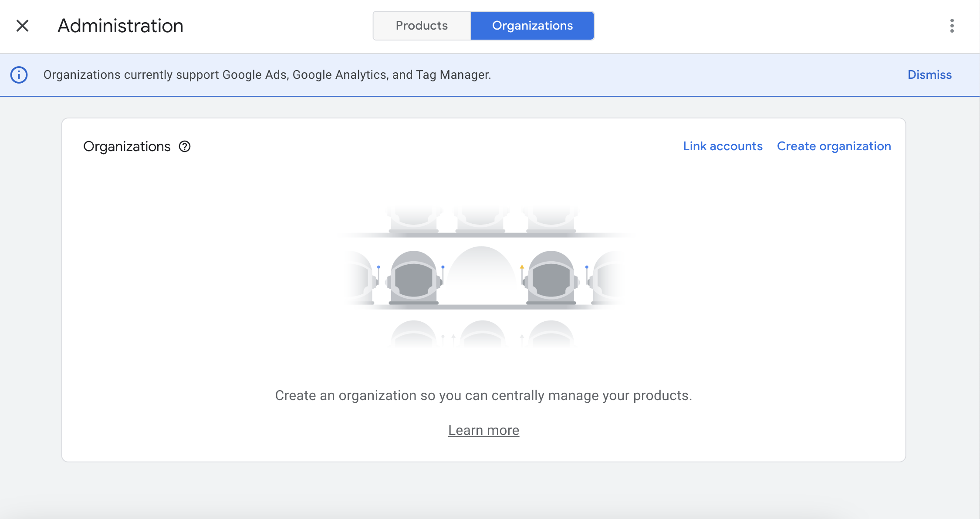The height and width of the screenshot is (519, 980).
Task: Switch to the Products tab
Action: pyautogui.click(x=422, y=26)
